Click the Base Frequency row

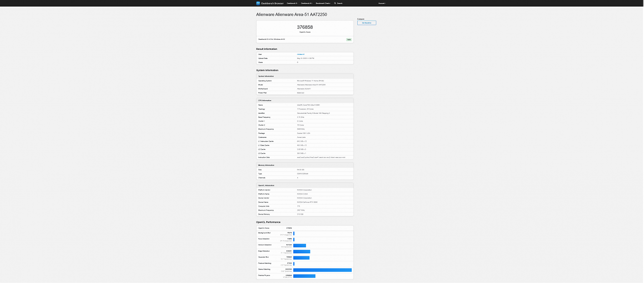click(x=305, y=117)
